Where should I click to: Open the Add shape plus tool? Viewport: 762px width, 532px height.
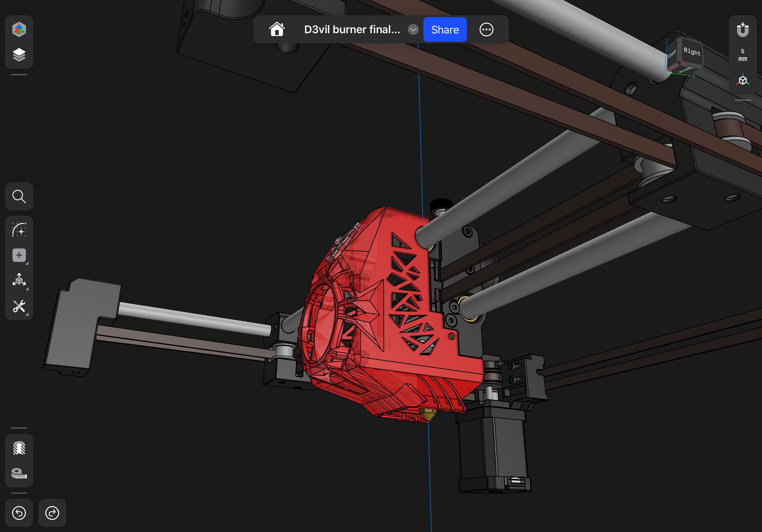[x=19, y=255]
